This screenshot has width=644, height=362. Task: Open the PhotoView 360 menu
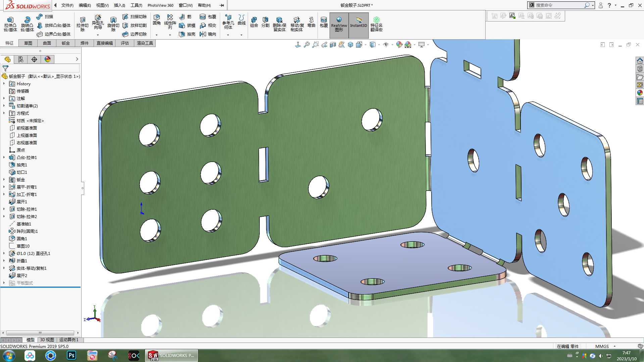pos(160,5)
